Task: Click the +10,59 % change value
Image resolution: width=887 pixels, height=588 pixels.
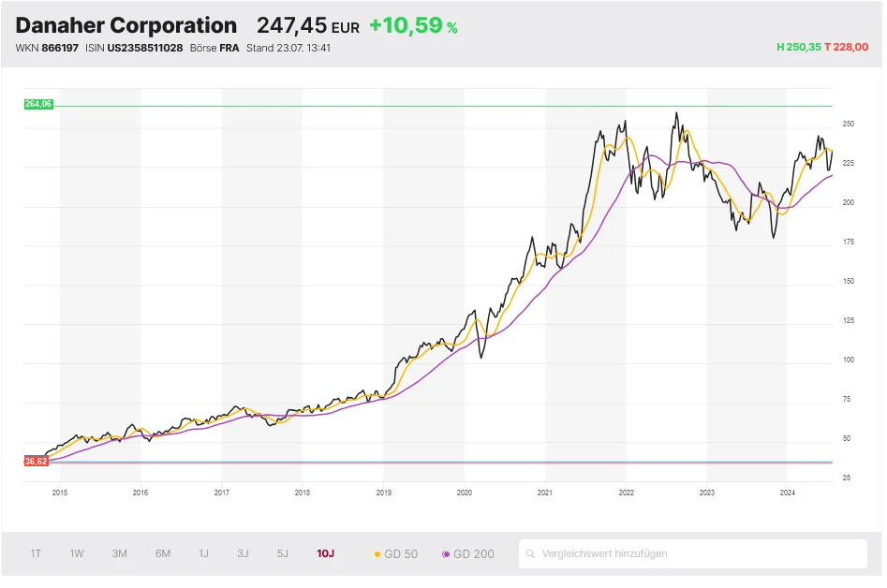Action: pos(413,26)
